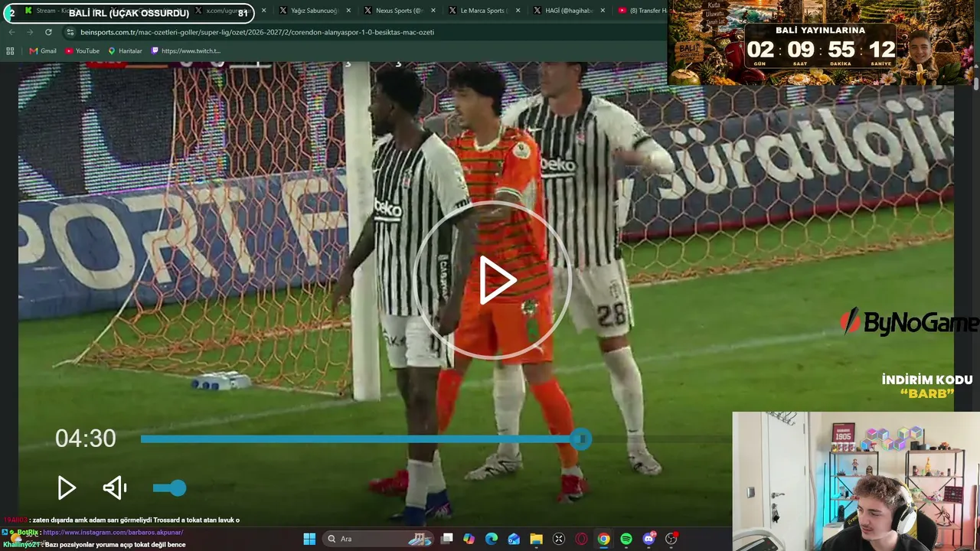Seek using the video progress bar handle

pos(581,439)
